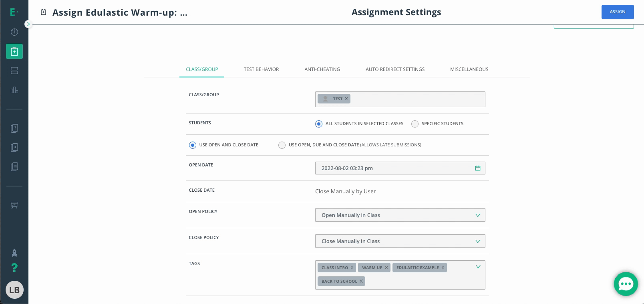Remove the WARM UP tag
Screen dimensions: 644x304
click(x=386, y=268)
